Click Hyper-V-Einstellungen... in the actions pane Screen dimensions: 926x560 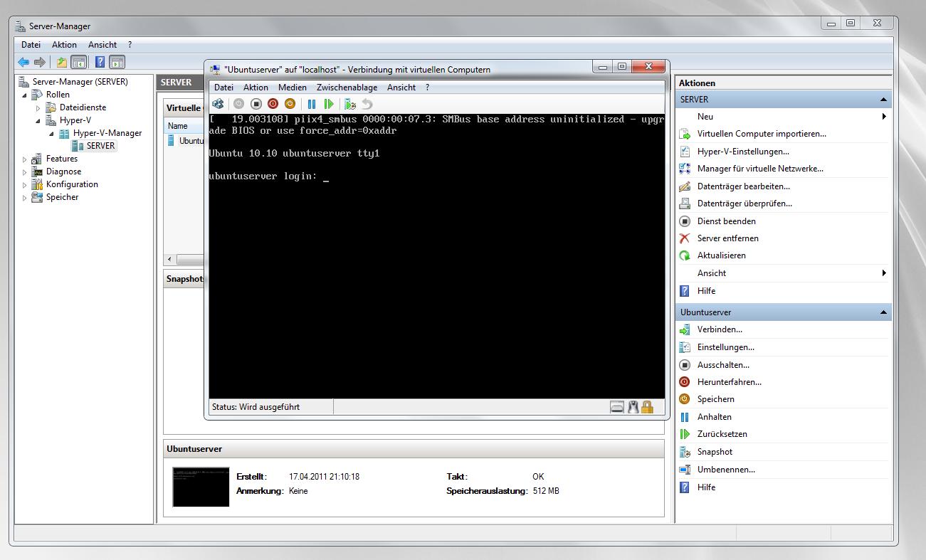coord(743,152)
